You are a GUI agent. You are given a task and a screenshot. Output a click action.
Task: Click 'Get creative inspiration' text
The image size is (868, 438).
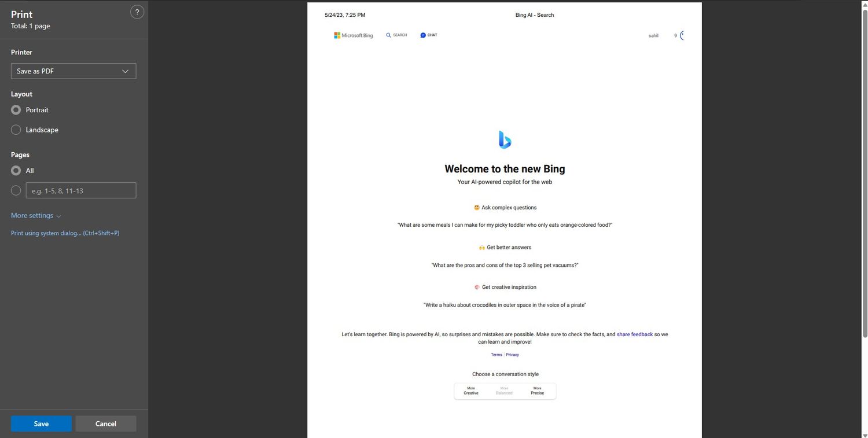(x=509, y=287)
